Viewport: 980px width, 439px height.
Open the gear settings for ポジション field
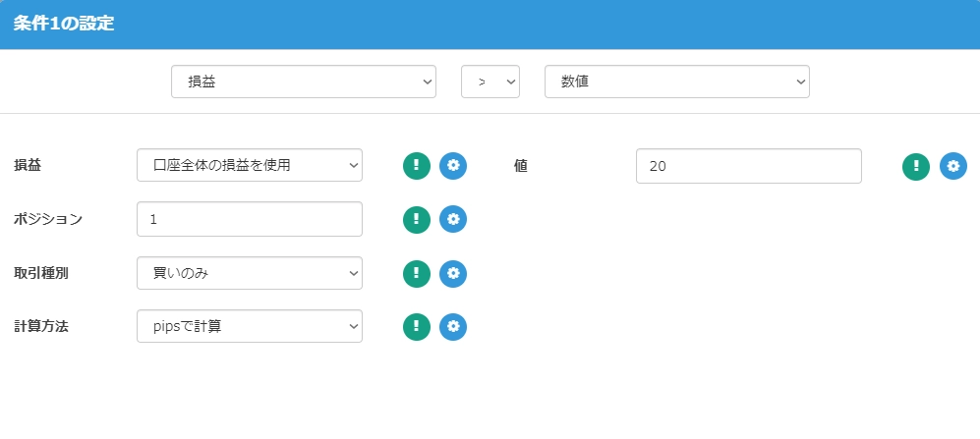pyautogui.click(x=453, y=219)
